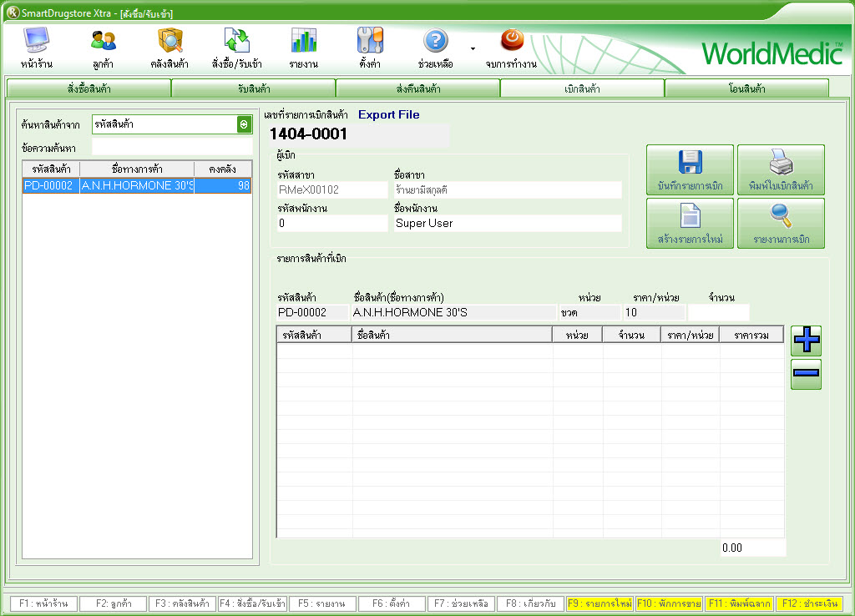Add item with blue plus button
The image size is (855, 616).
[806, 341]
